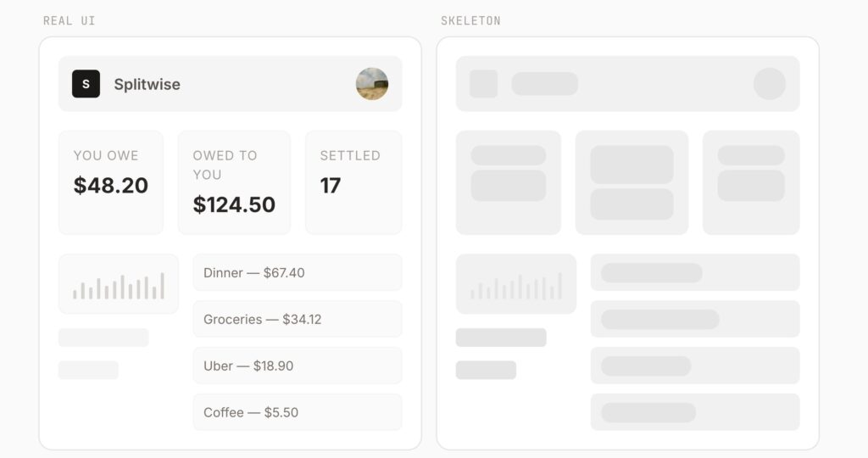Image resolution: width=868 pixels, height=458 pixels.
Task: Click the last skeleton list row
Action: [x=695, y=412]
